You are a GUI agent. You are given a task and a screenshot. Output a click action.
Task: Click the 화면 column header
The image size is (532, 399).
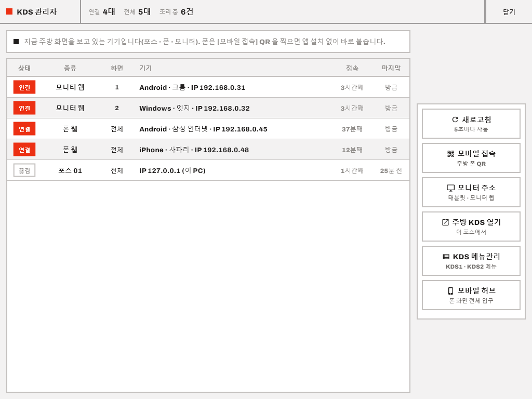click(117, 68)
